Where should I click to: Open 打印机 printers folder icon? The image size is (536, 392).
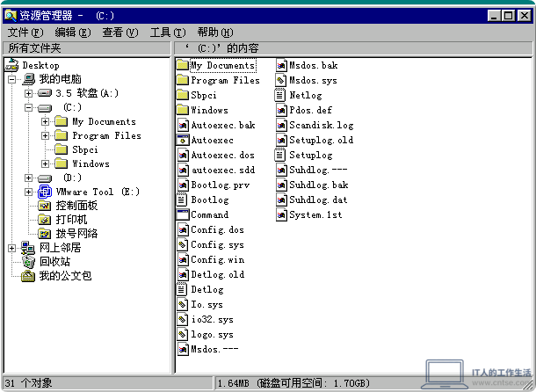pyautogui.click(x=45, y=220)
